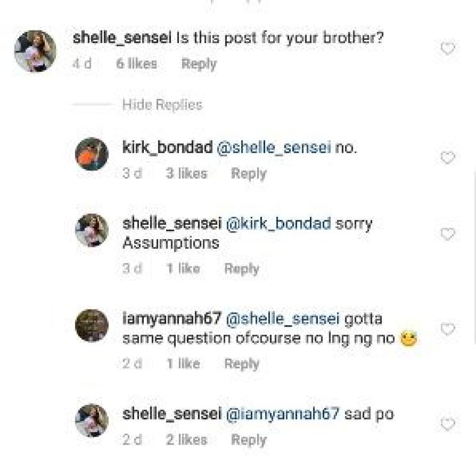
Task: Open shelle_sensei's avatar on top comment
Action: (x=35, y=51)
